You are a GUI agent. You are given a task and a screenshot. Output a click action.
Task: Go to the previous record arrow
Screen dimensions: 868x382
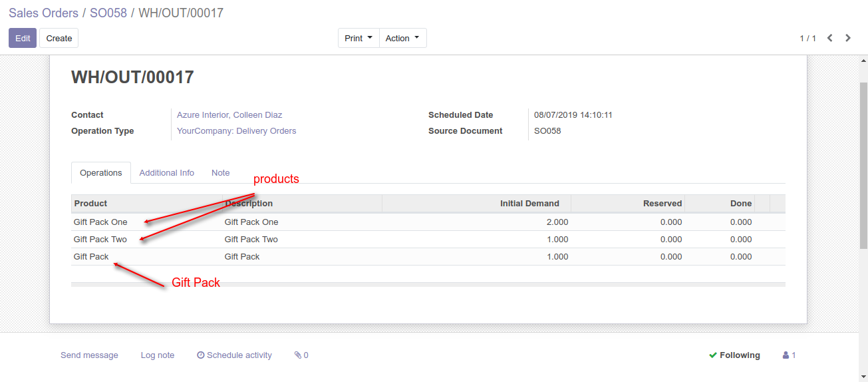coord(830,38)
